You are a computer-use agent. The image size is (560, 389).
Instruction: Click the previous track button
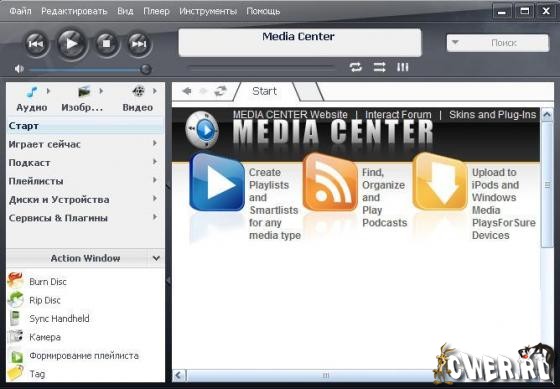click(x=36, y=44)
